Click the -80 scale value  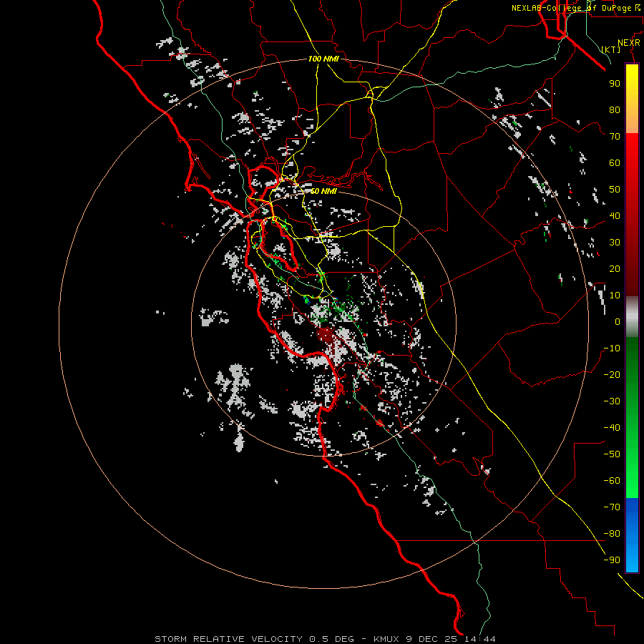[x=612, y=534]
